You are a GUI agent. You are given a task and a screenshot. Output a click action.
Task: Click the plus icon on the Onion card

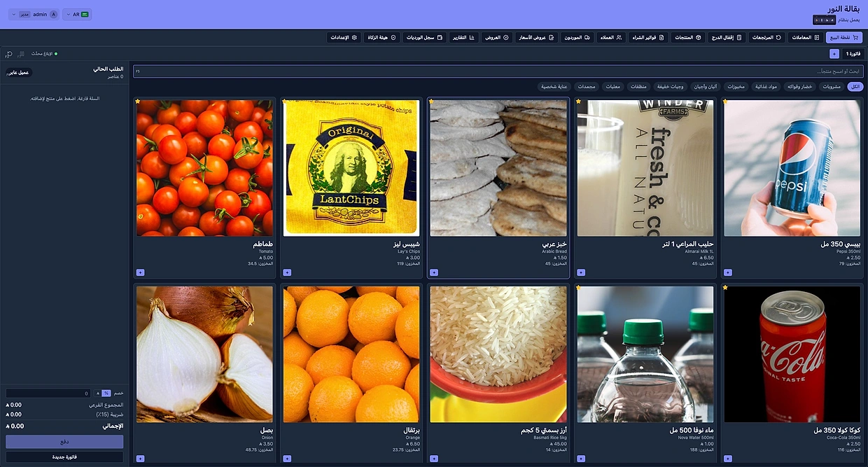[x=140, y=459]
